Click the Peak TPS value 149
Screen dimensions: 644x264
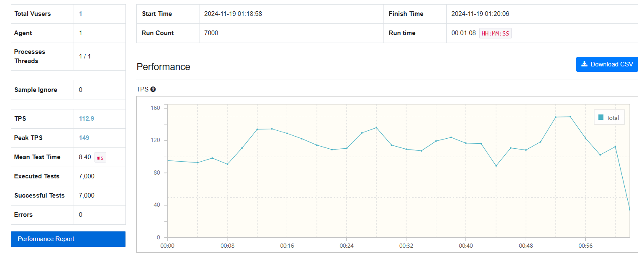click(84, 138)
